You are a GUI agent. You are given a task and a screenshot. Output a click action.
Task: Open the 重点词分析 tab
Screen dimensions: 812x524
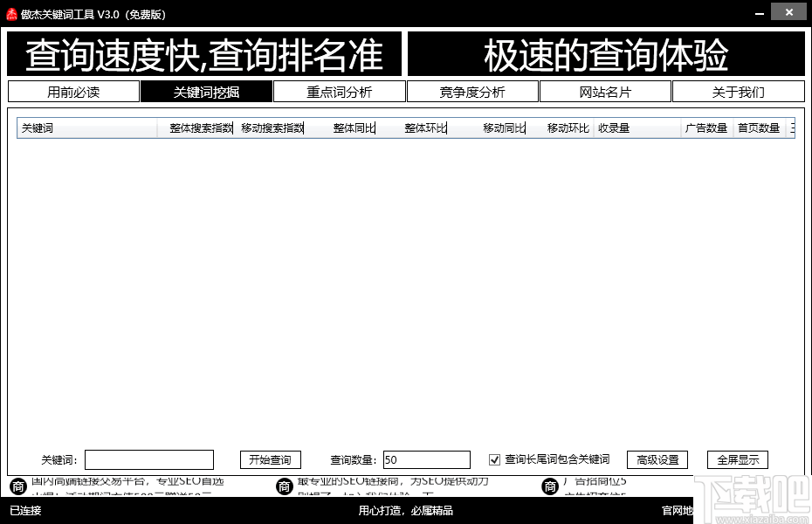click(340, 91)
